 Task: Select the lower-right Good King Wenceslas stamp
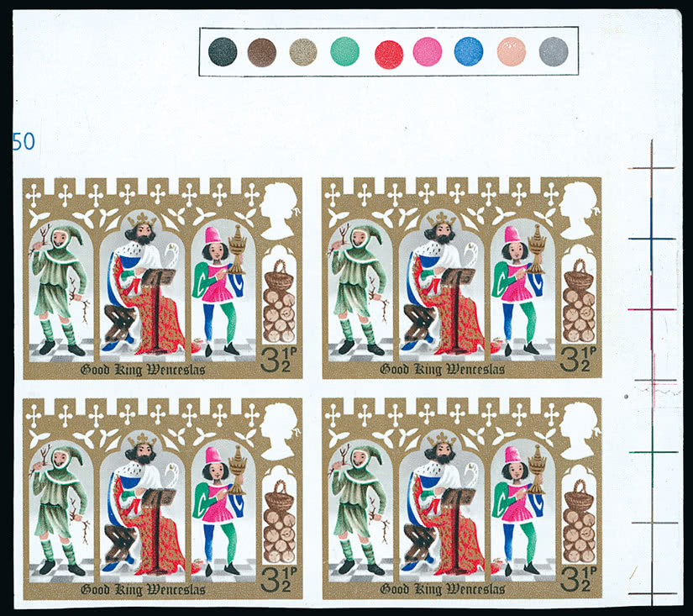[462, 499]
